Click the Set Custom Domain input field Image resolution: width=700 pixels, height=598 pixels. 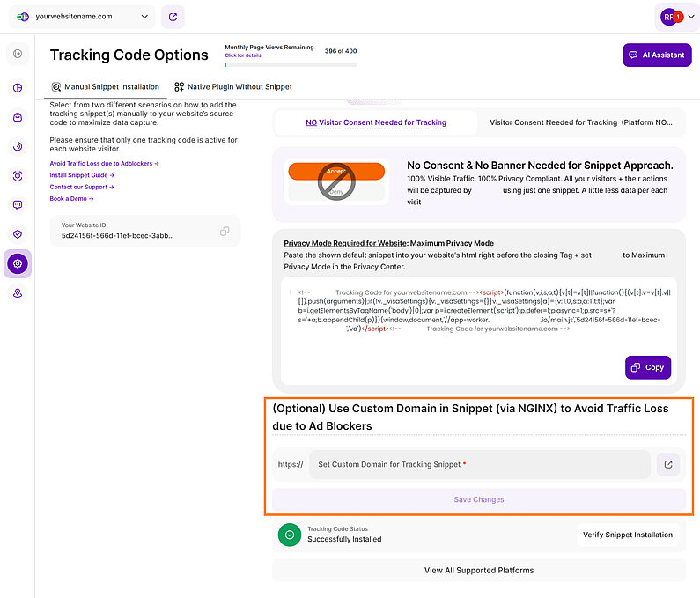point(479,464)
